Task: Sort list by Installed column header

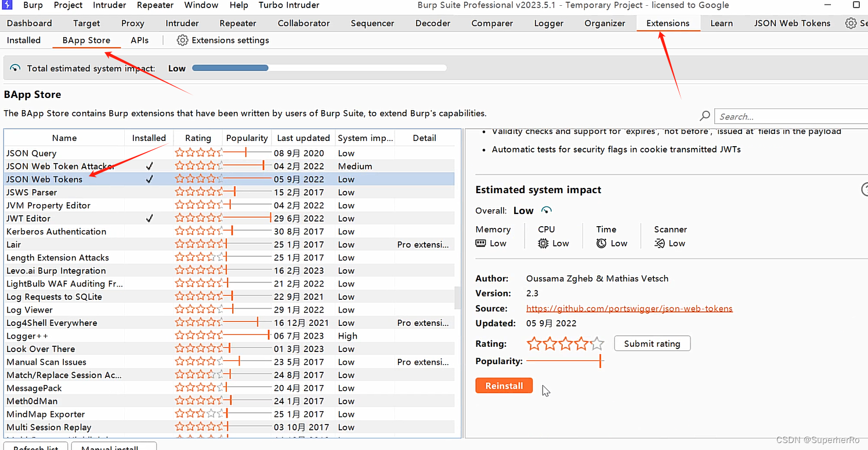Action: pyautogui.click(x=149, y=138)
